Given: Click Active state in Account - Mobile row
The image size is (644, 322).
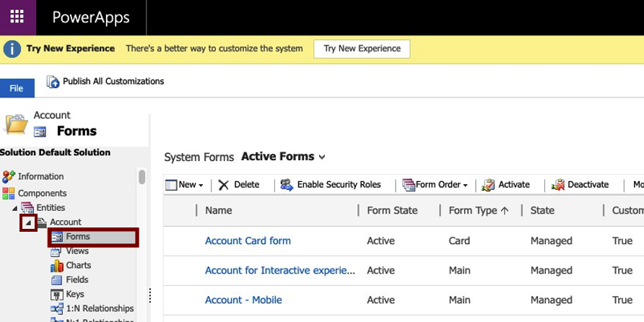Looking at the screenshot, I should (x=380, y=300).
